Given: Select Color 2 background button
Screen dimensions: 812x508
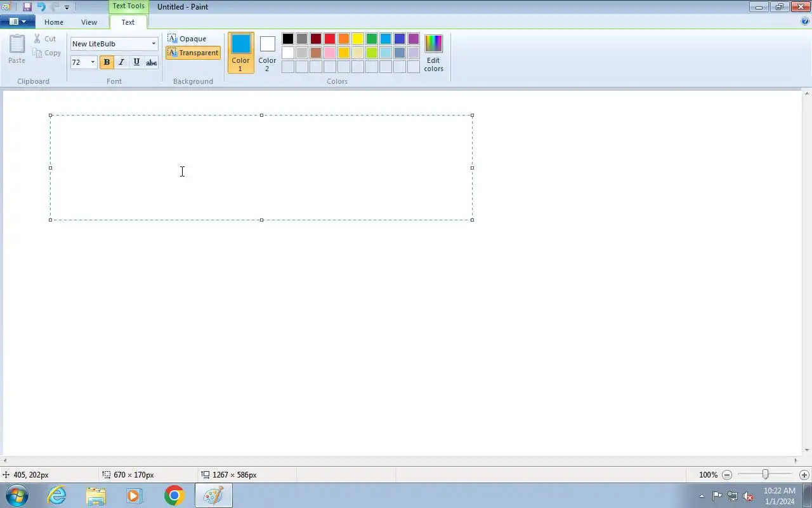Looking at the screenshot, I should (267, 53).
